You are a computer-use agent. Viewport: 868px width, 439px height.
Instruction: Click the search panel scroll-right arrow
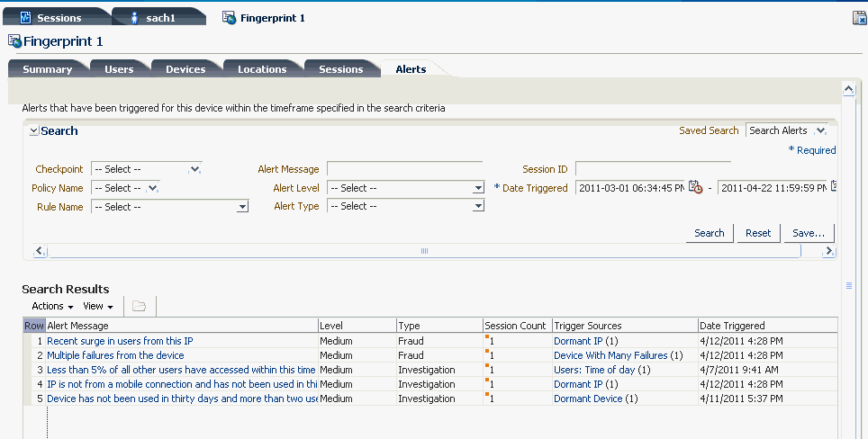pos(828,251)
